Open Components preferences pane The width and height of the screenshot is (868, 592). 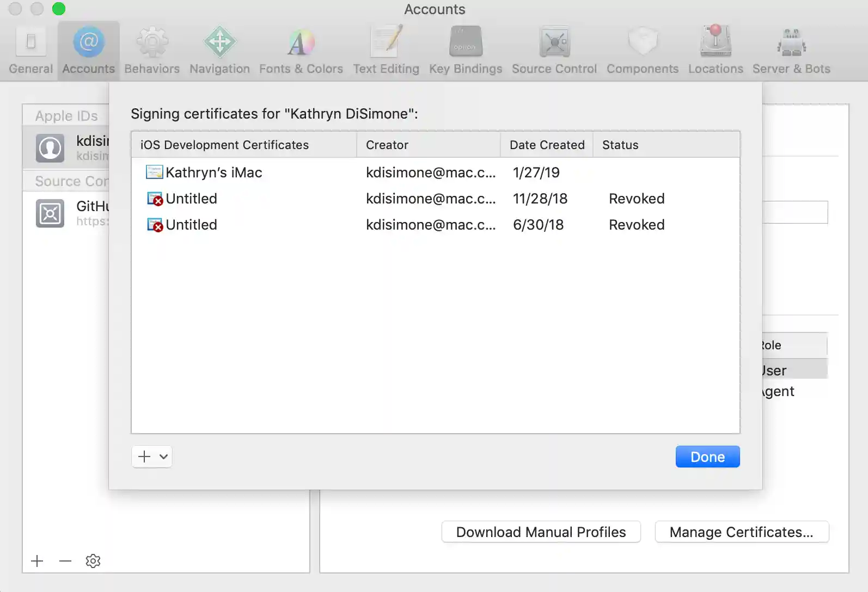tap(643, 50)
